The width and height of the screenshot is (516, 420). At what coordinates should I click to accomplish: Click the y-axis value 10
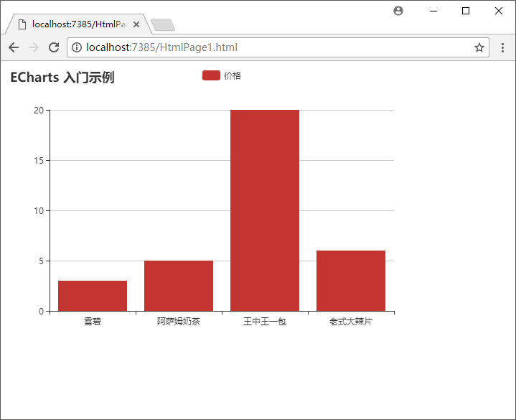(x=39, y=210)
